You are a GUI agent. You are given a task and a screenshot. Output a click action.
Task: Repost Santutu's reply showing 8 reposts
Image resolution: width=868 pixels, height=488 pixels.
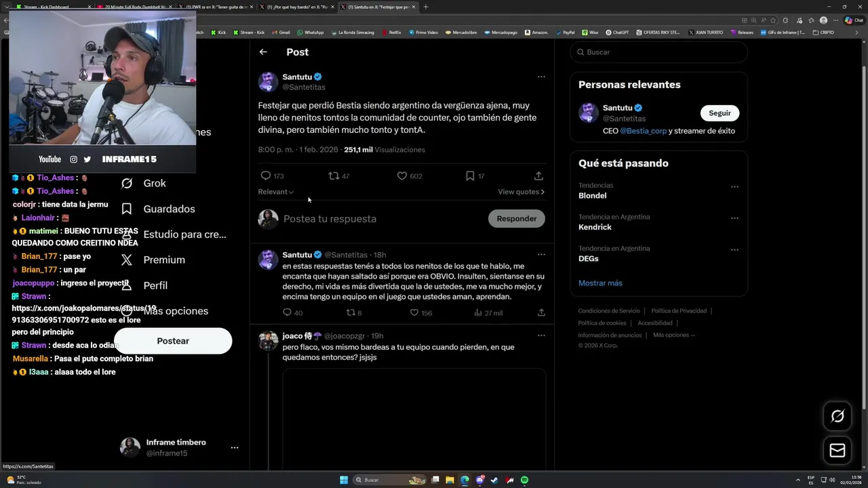click(351, 312)
